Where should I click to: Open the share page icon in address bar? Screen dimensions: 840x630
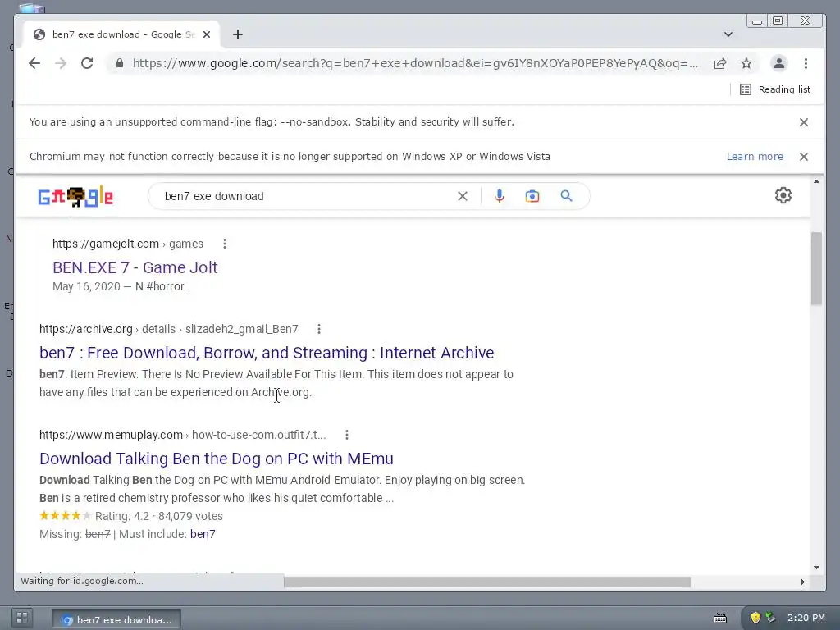pyautogui.click(x=720, y=63)
